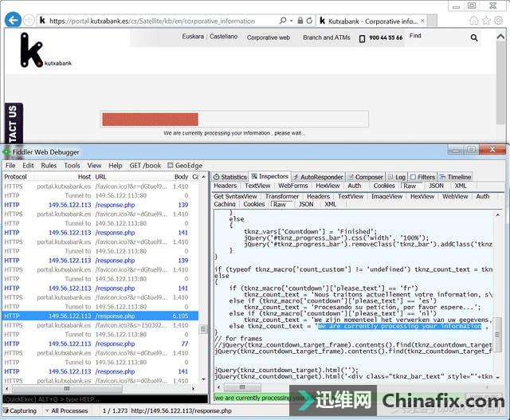Click the CONTACT US side tab
510x420 pixels.
coord(14,124)
